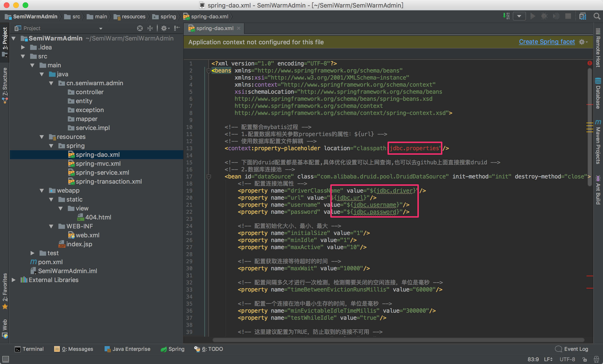Open the run configuration dropdown
The height and width of the screenshot is (364, 603).
pos(519,16)
